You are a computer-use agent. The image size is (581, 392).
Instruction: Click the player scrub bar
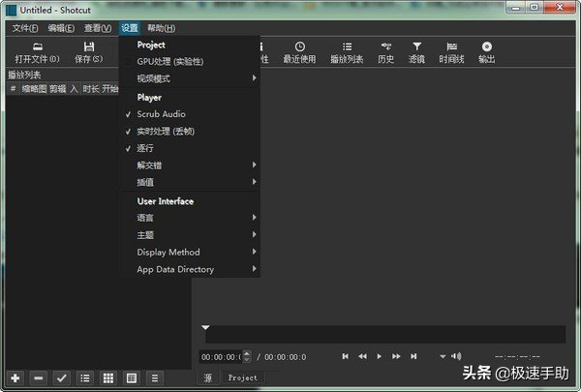(385, 335)
